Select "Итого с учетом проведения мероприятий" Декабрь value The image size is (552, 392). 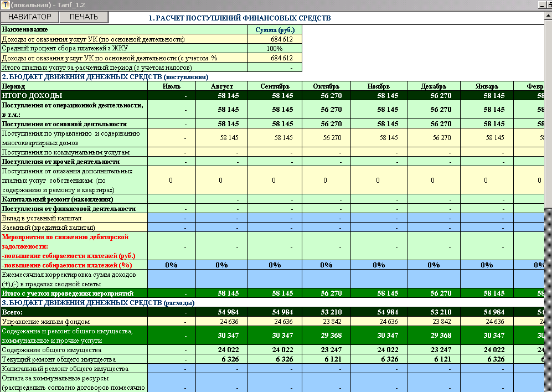(x=434, y=293)
